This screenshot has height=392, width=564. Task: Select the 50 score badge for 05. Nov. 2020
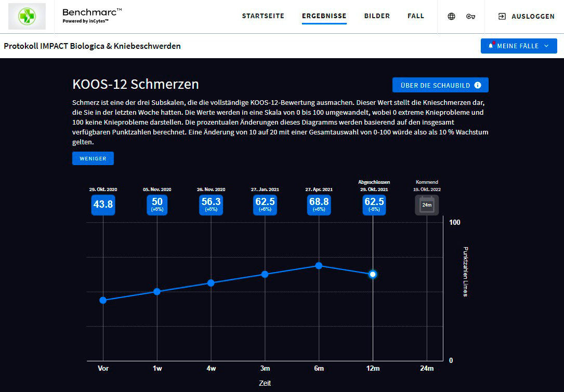[x=157, y=205]
